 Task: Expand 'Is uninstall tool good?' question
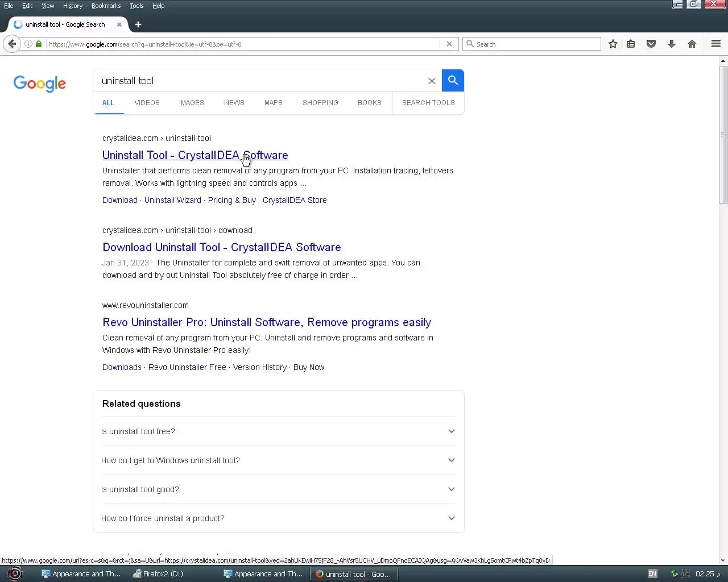tap(278, 489)
